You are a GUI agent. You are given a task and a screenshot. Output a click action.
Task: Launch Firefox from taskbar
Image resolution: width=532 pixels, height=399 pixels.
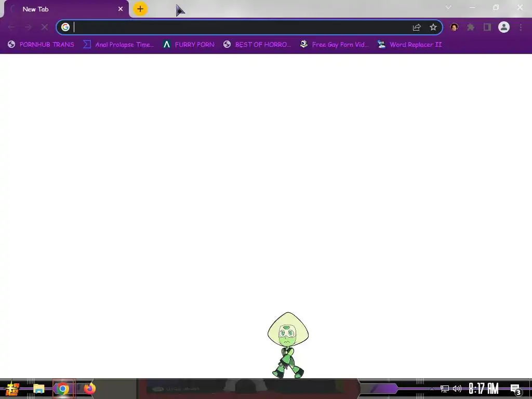89,389
